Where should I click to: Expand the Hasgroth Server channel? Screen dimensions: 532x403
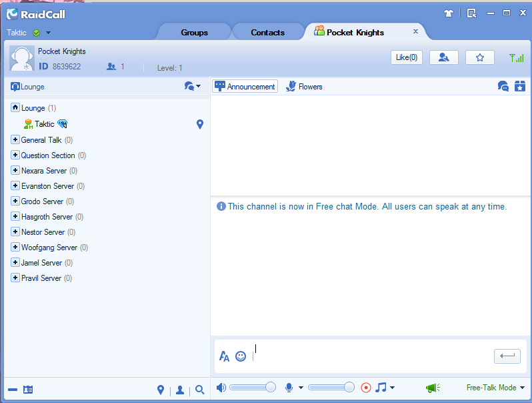(15, 216)
